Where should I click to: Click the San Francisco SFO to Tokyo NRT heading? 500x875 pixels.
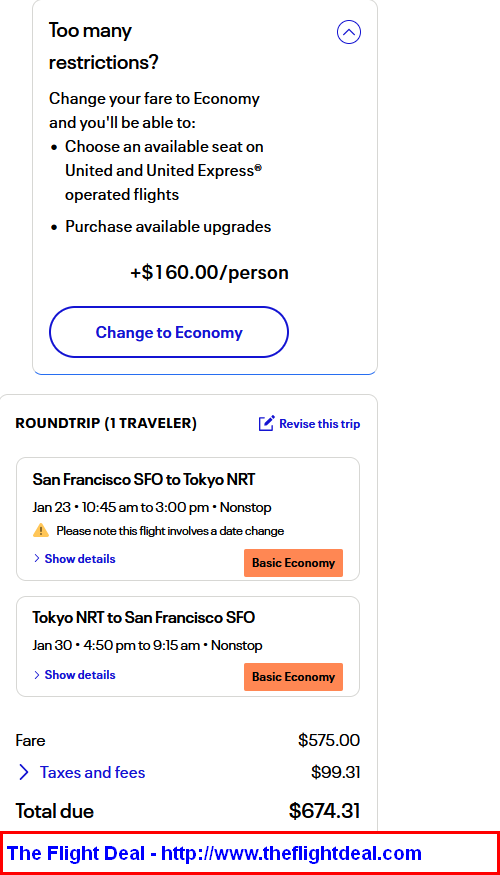(x=144, y=479)
